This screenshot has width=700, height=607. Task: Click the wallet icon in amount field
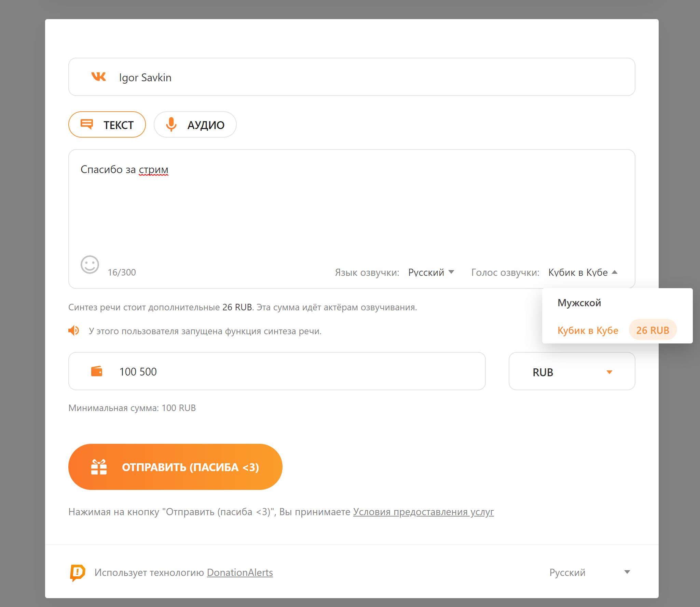97,371
